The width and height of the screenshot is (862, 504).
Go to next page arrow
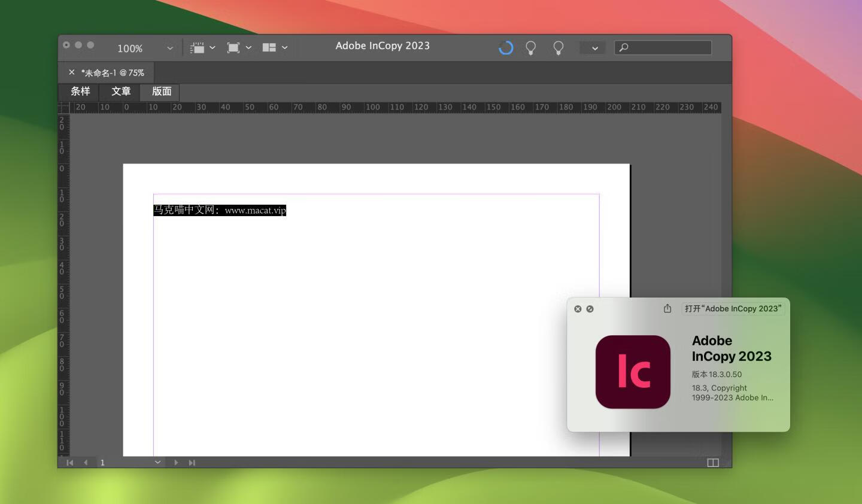[x=175, y=463]
